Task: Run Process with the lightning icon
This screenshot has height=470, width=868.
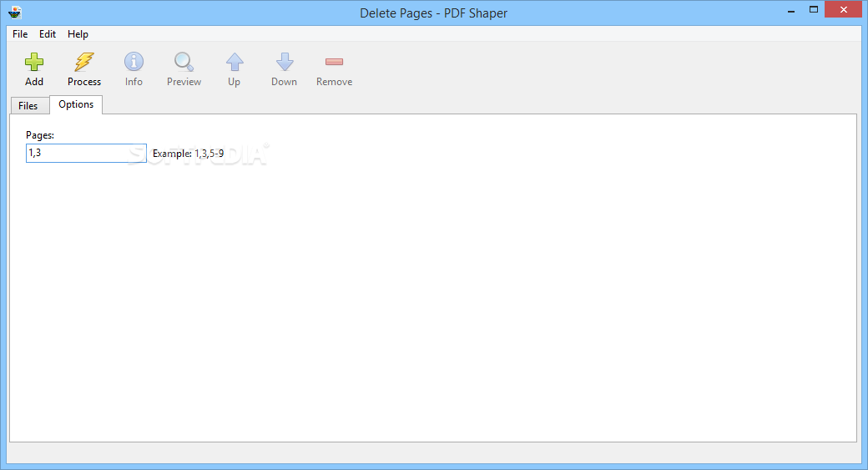Action: coord(84,62)
